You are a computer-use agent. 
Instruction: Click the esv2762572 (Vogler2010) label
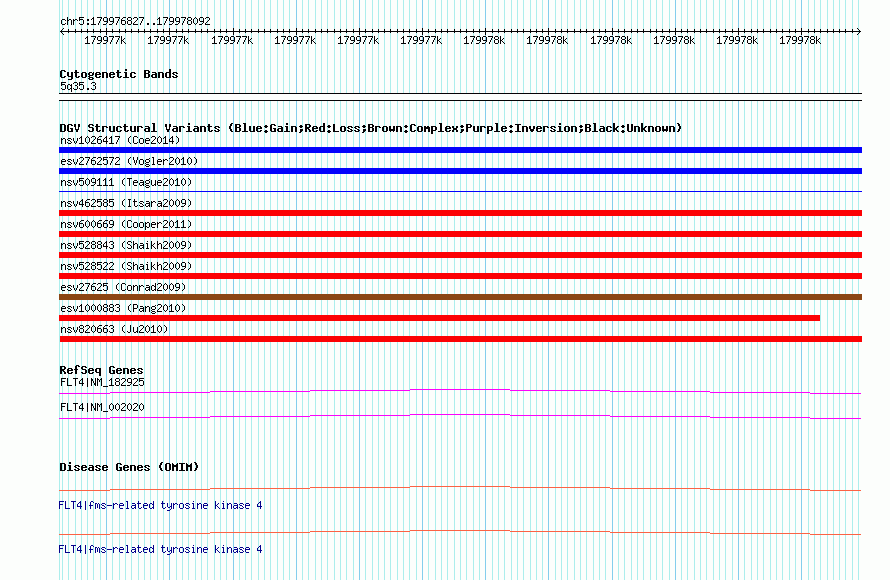point(129,161)
